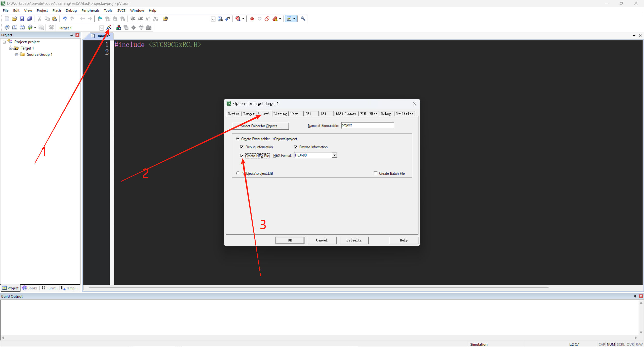Switch to the Device tab
Viewport: 644px width, 347px height.
[234, 114]
